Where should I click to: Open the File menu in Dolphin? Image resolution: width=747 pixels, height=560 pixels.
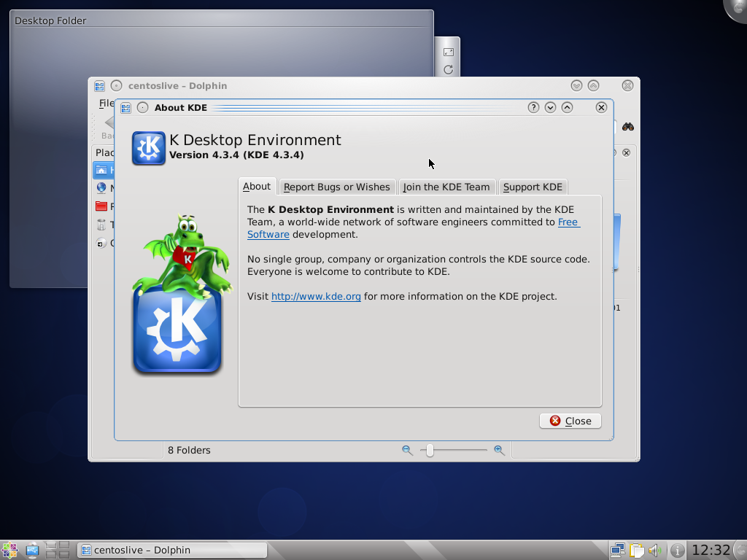107,103
